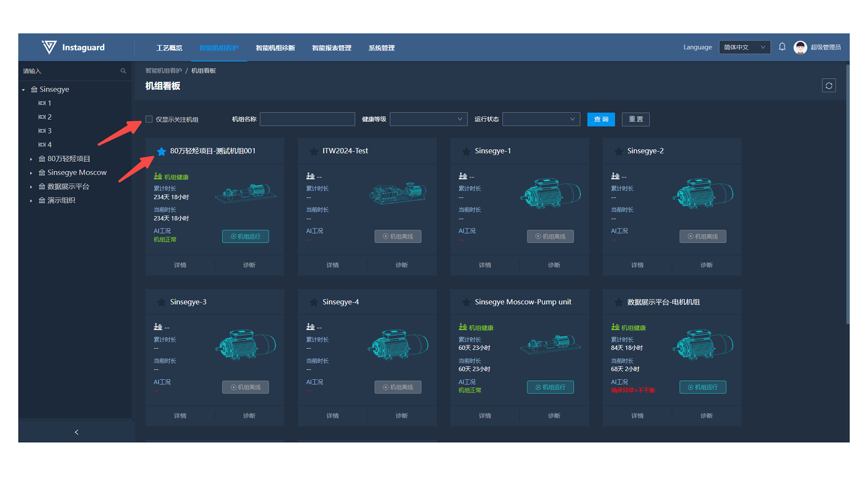Open the 系统管理 menu
Image resolution: width=868 pixels, height=488 pixels.
tap(382, 48)
